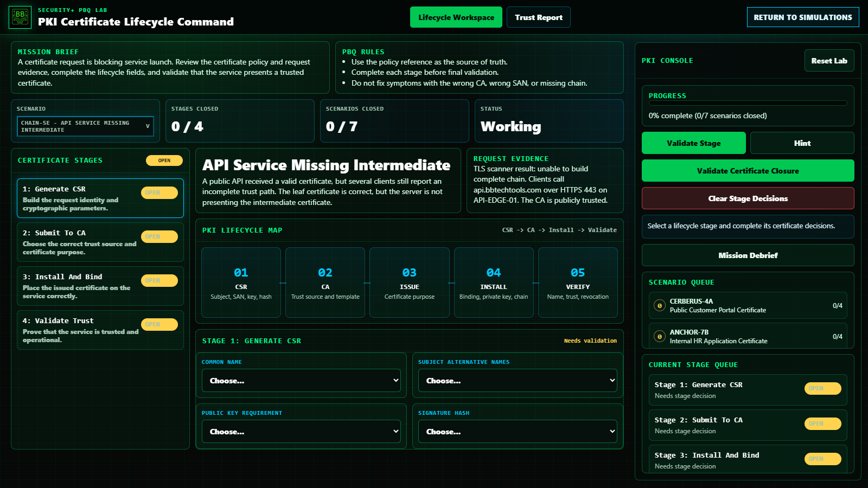Click '0% complete (0/7 scenarios closed)' text
The width and height of the screenshot is (868, 488).
pos(708,116)
